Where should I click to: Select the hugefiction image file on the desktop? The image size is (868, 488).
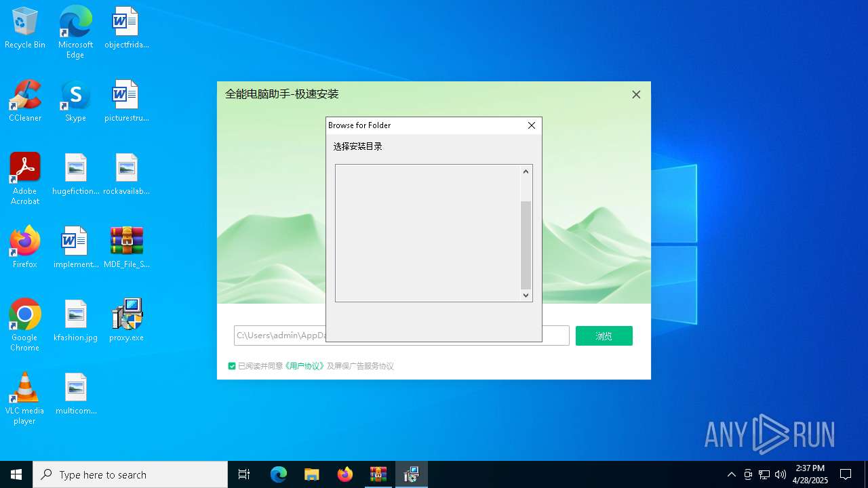coord(75,174)
